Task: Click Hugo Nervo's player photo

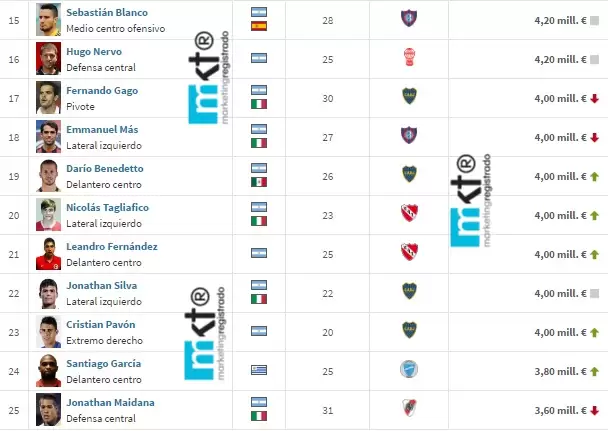Action: [47, 58]
